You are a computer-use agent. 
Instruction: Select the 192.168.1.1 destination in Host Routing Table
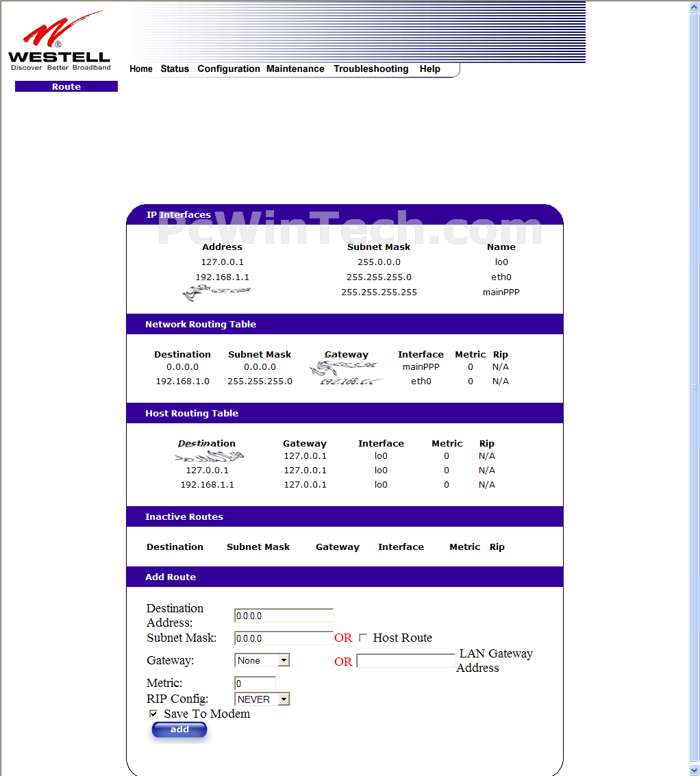(208, 485)
